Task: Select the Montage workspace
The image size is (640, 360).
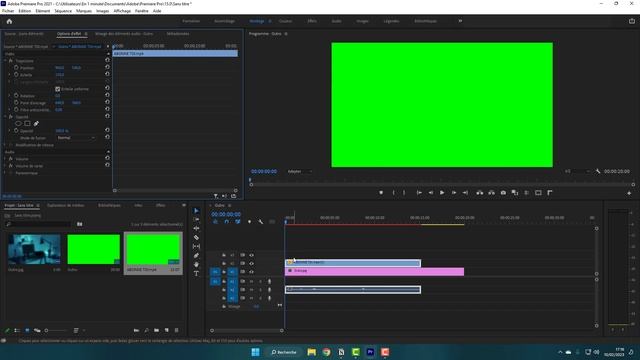Action: (257, 21)
